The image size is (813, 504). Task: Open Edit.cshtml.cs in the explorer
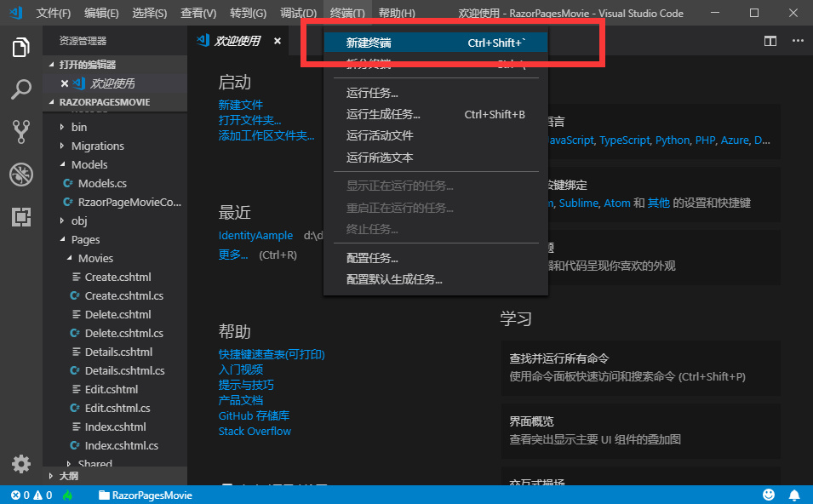click(x=117, y=408)
